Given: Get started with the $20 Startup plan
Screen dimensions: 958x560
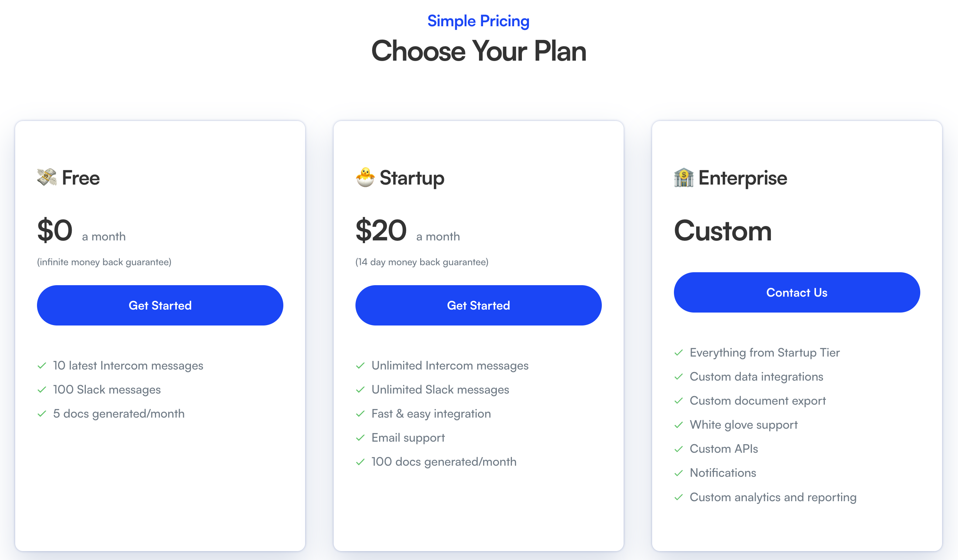Looking at the screenshot, I should point(478,305).
